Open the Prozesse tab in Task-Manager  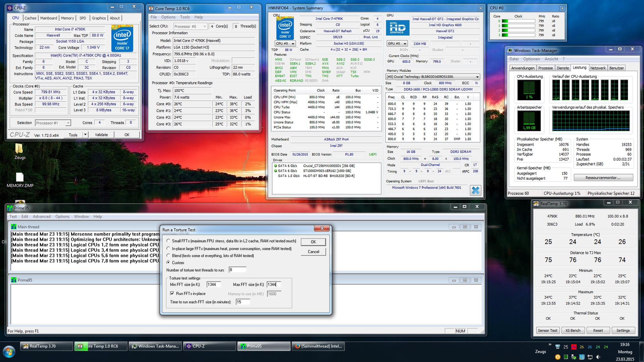[545, 68]
